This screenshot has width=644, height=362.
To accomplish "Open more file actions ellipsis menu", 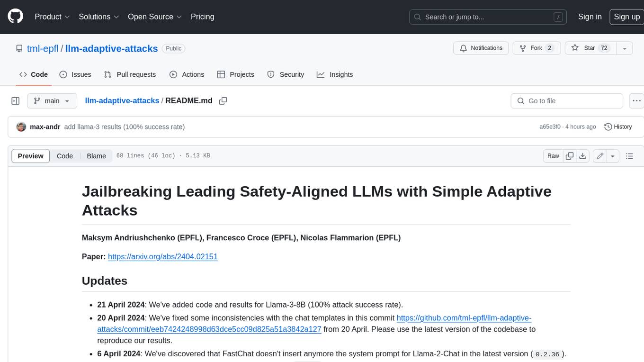I will [x=636, y=101].
